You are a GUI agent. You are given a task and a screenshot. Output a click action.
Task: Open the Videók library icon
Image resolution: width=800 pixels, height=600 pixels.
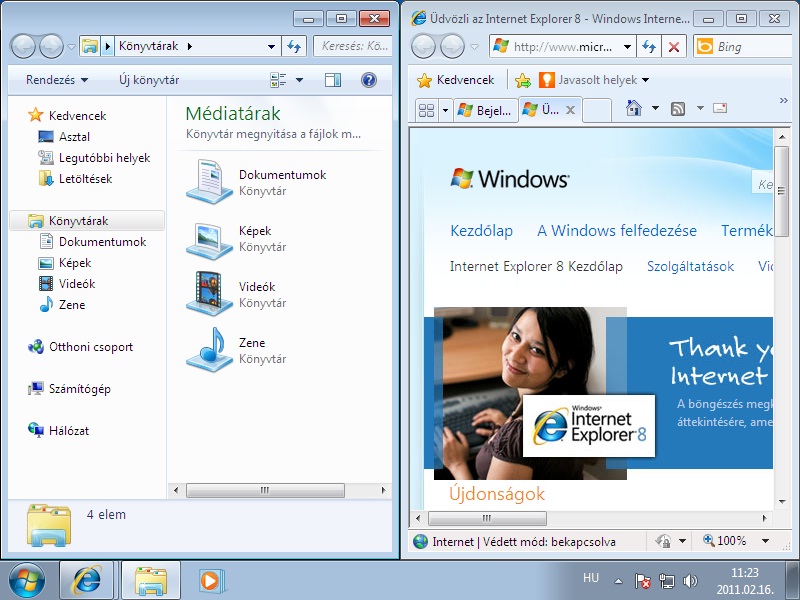coord(210,294)
